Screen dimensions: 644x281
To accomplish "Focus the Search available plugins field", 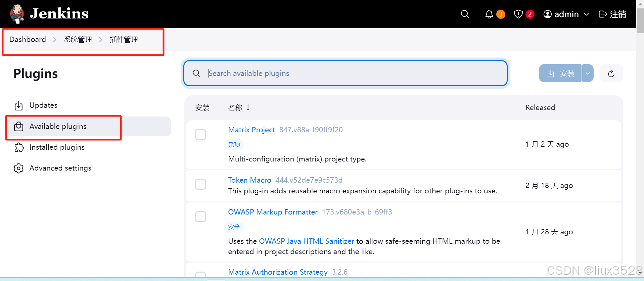I will (345, 73).
